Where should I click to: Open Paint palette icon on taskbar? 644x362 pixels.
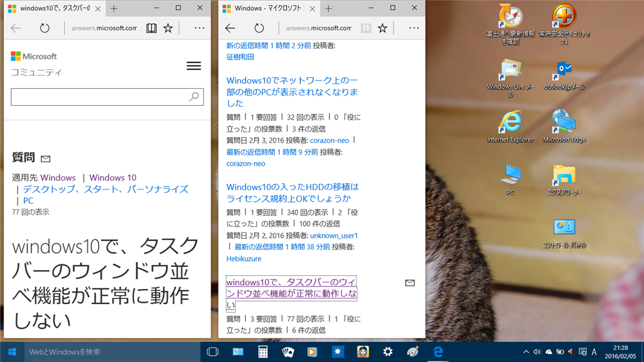pos(413,352)
